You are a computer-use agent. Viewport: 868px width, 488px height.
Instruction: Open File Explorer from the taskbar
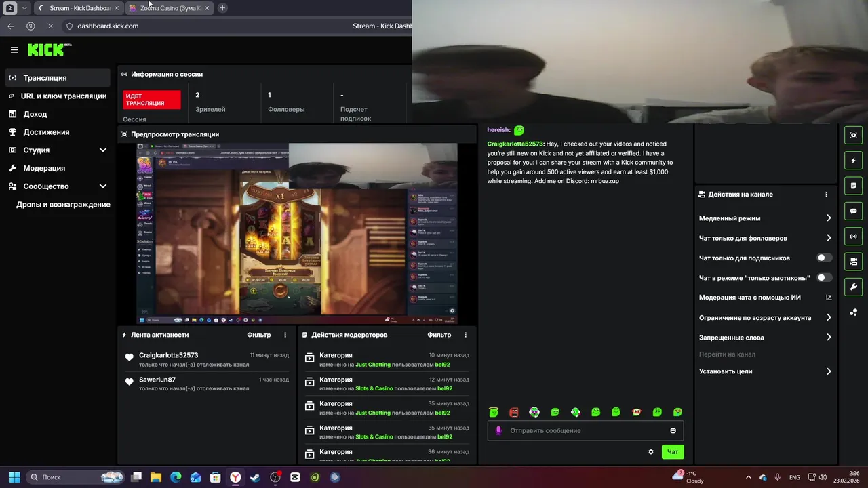(x=155, y=477)
